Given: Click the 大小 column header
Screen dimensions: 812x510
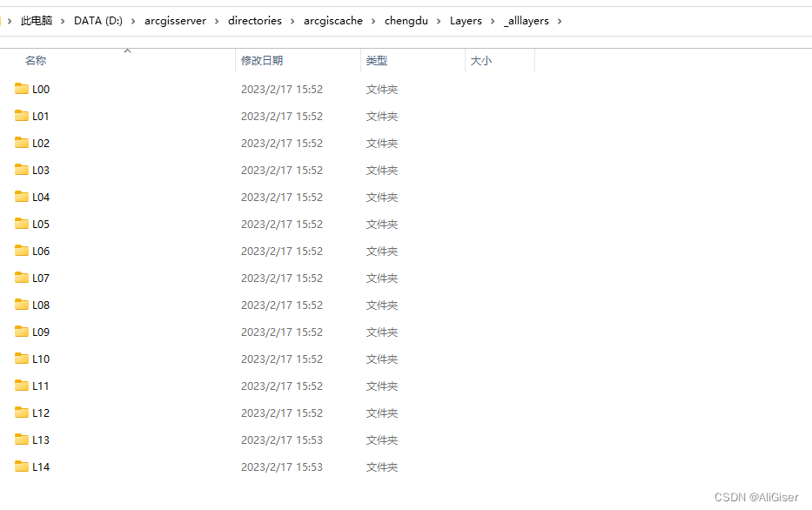Looking at the screenshot, I should coord(480,60).
